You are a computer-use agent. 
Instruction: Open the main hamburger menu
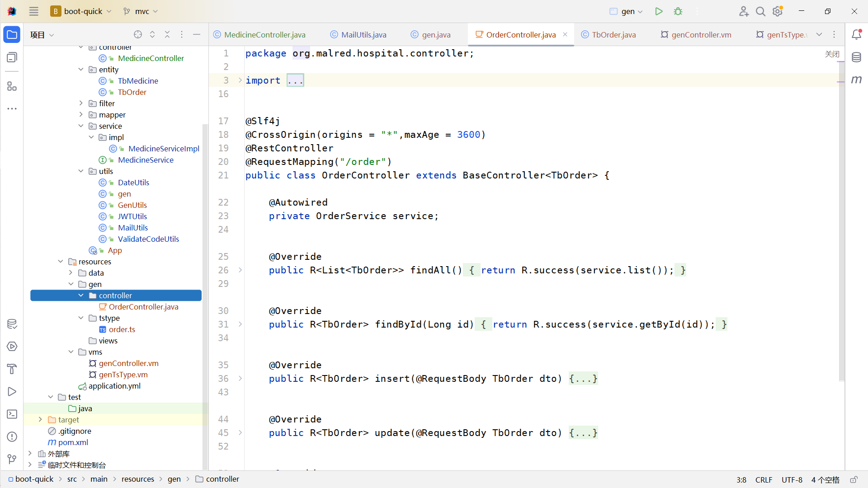(34, 11)
